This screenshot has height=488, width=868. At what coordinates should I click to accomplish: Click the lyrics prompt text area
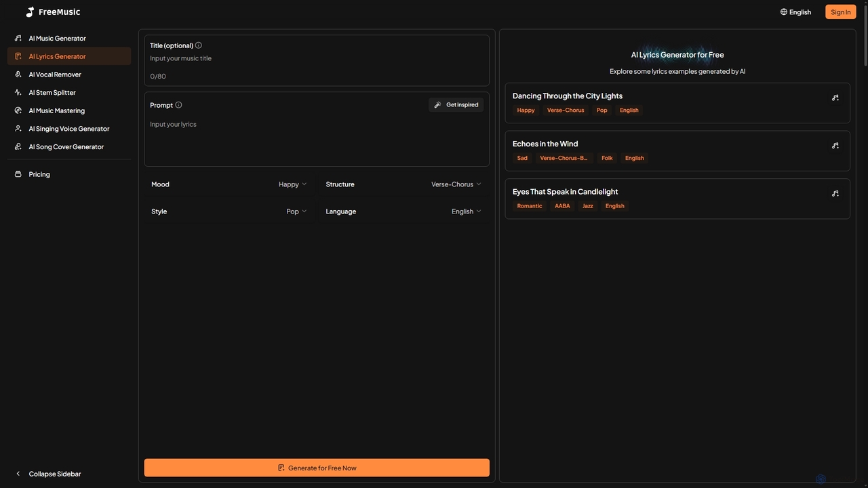pyautogui.click(x=317, y=140)
